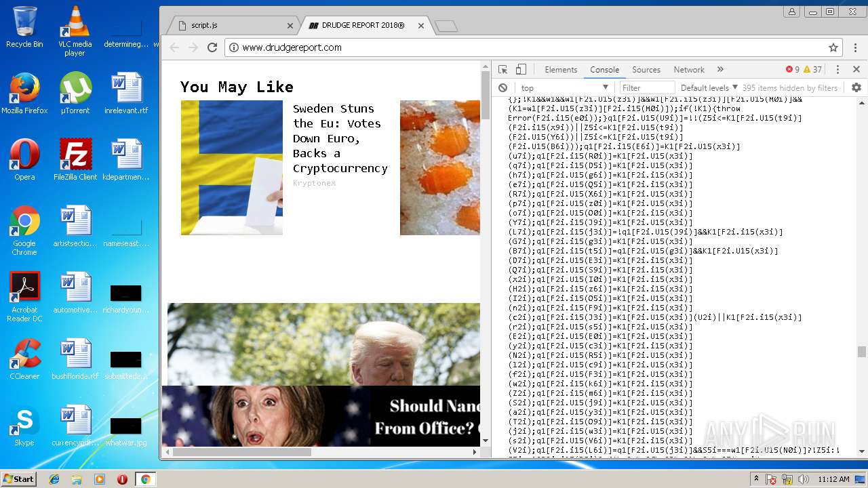Viewport: 868px width, 488px height.
Task: Show more DevTools tabs chevron
Action: (x=720, y=70)
